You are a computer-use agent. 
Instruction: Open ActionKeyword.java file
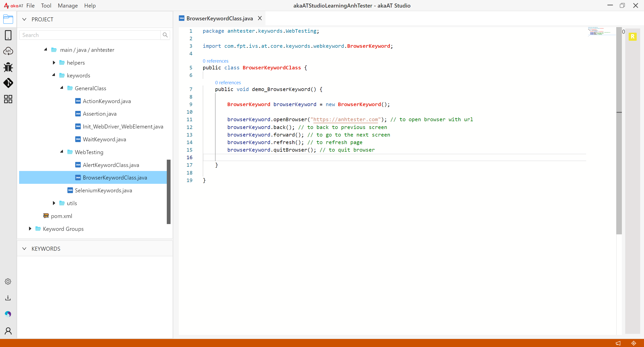pyautogui.click(x=107, y=101)
